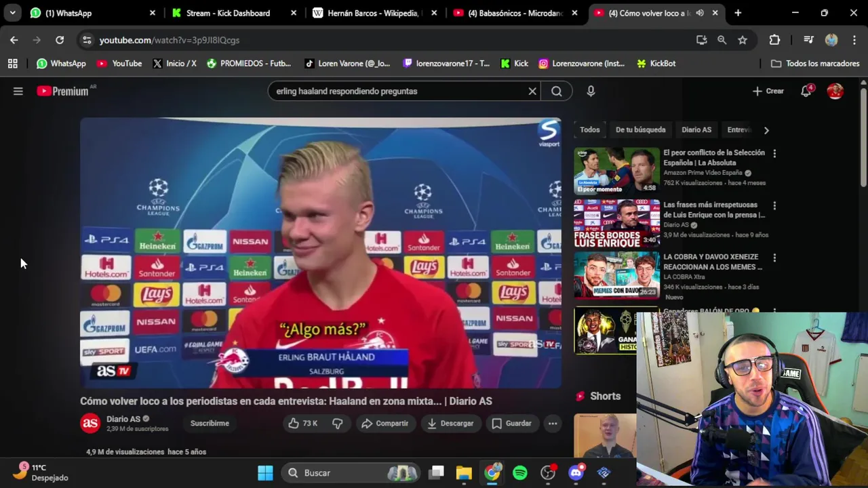This screenshot has width=868, height=488.
Task: Open the YouTube guide hamburger menu
Action: 18,91
